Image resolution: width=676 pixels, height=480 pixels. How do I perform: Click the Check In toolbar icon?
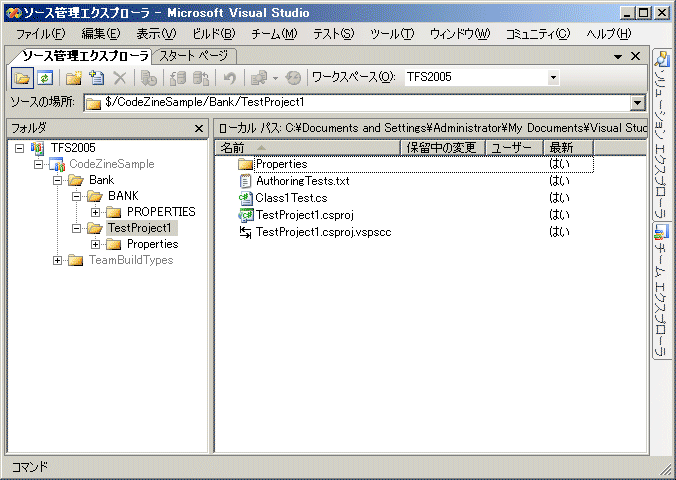200,78
